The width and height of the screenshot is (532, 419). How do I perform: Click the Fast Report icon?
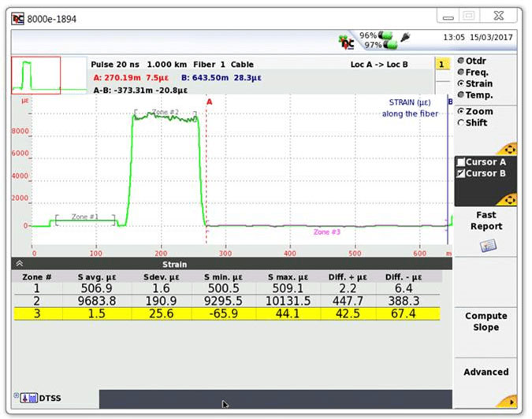coord(486,247)
